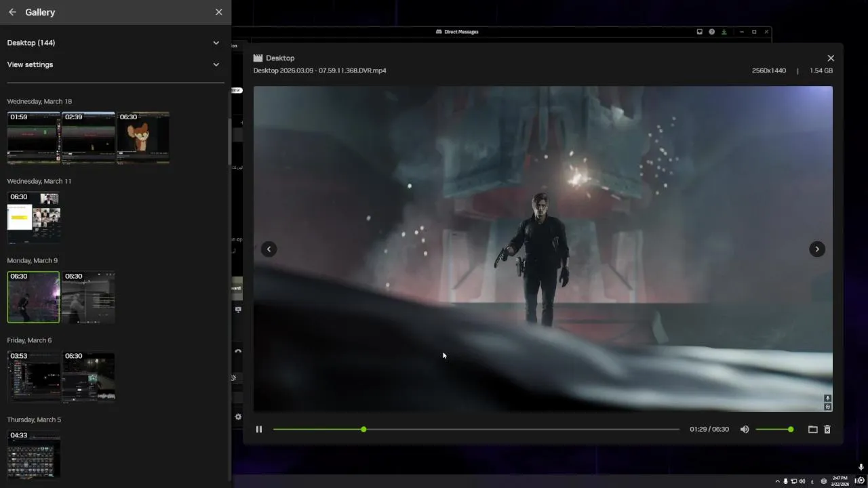868x488 pixels.
Task: Click the Gallery panel scrollbar
Action: (x=229, y=142)
